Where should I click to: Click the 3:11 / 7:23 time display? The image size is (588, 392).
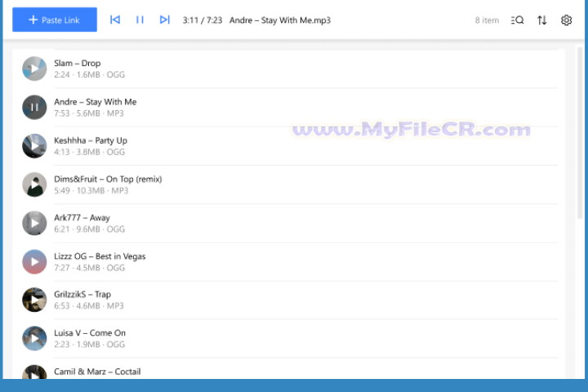click(203, 20)
